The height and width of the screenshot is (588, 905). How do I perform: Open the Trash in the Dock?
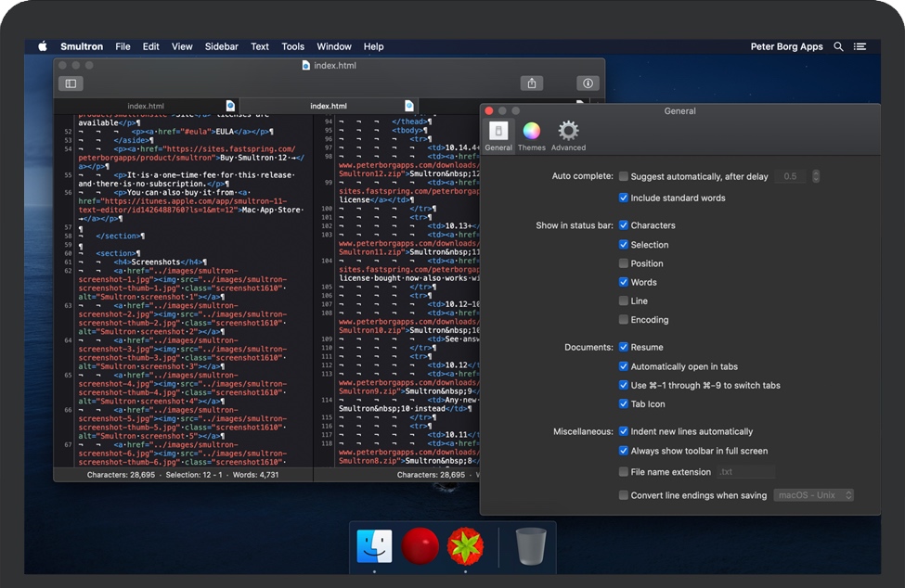(530, 546)
